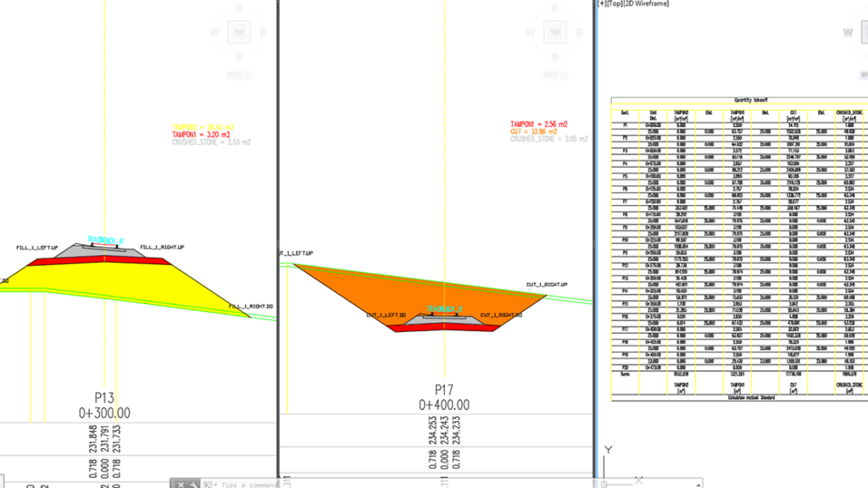Image resolution: width=868 pixels, height=488 pixels.
Task: Click the CUT = 32.86 m2 annotation
Action: 534,131
